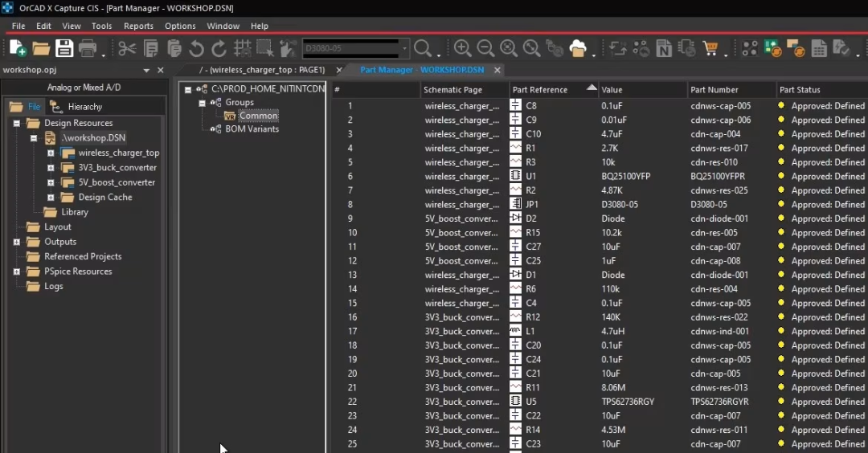Viewport: 868px width, 453px height.
Task: Click part reference JP1 in row 8
Action: [x=532, y=205]
